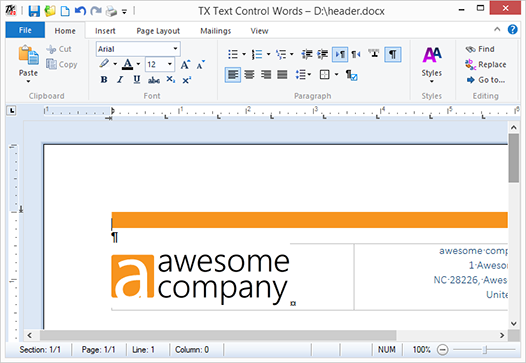Select left-to-right text direction
Screen dimensions: 526x363
tap(340, 54)
